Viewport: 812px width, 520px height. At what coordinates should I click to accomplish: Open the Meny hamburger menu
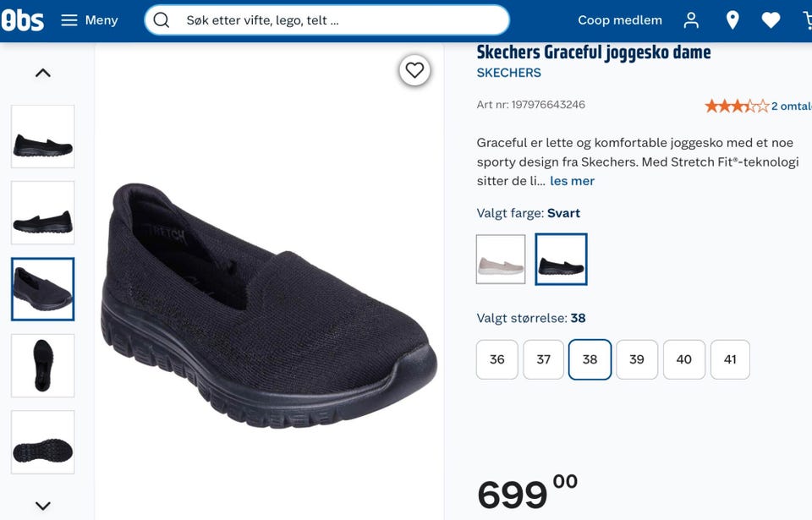[x=90, y=20]
